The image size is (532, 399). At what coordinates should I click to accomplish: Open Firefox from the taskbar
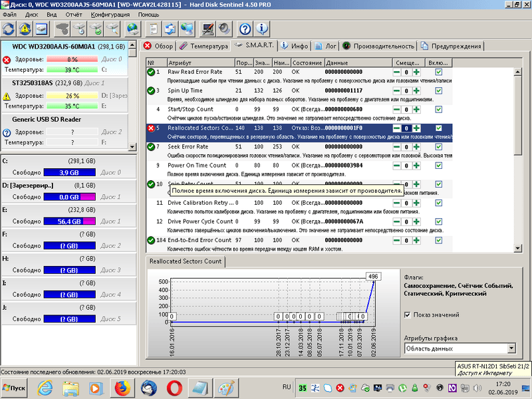pos(121,387)
